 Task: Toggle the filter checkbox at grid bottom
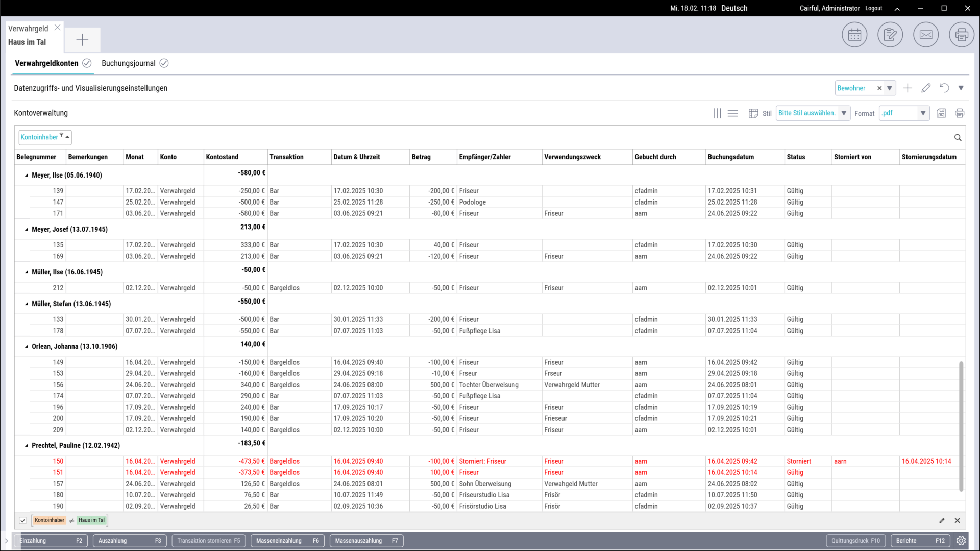22,520
